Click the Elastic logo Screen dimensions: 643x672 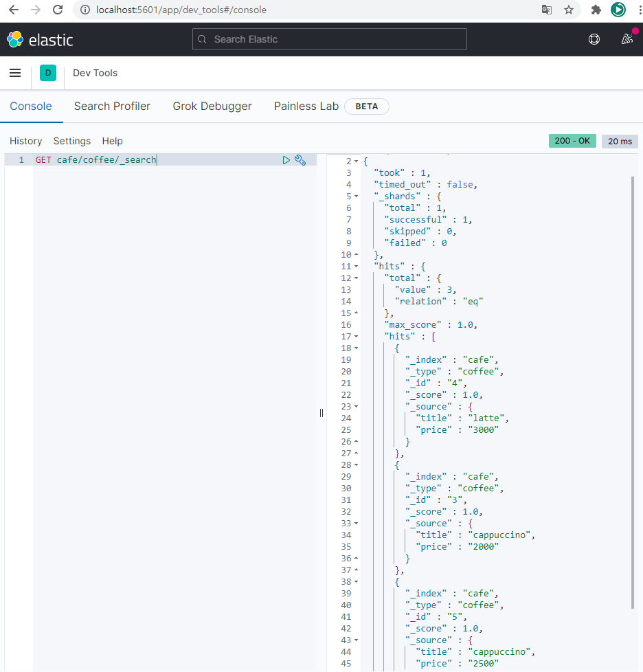click(x=40, y=39)
